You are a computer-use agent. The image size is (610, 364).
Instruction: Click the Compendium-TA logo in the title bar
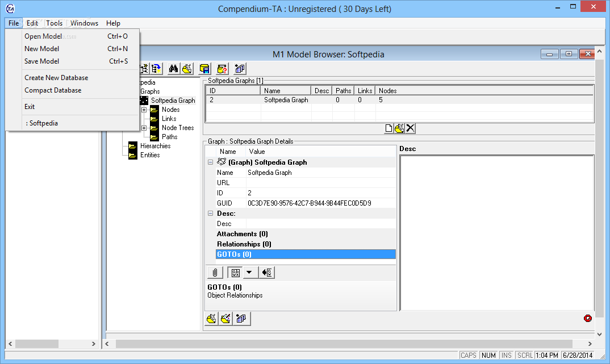tap(10, 9)
